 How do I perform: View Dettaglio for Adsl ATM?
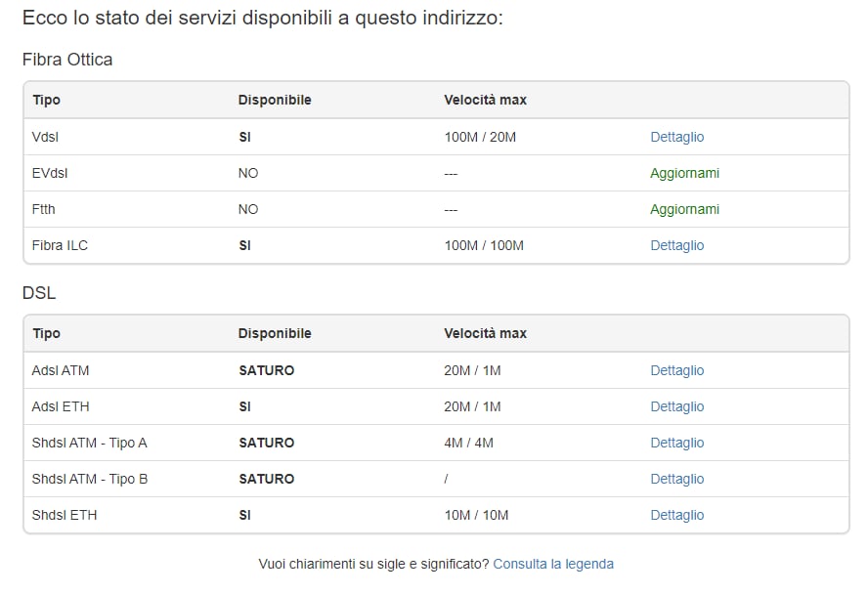676,371
